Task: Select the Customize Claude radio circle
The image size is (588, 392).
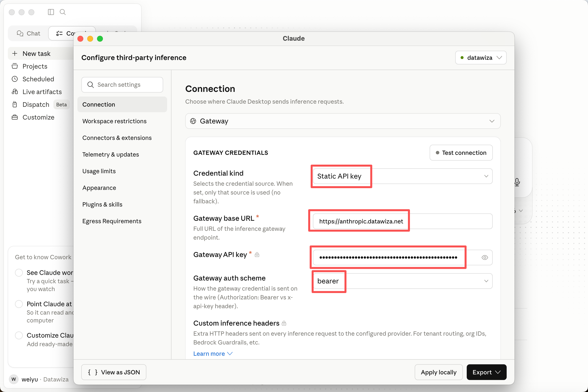Action: [19, 335]
